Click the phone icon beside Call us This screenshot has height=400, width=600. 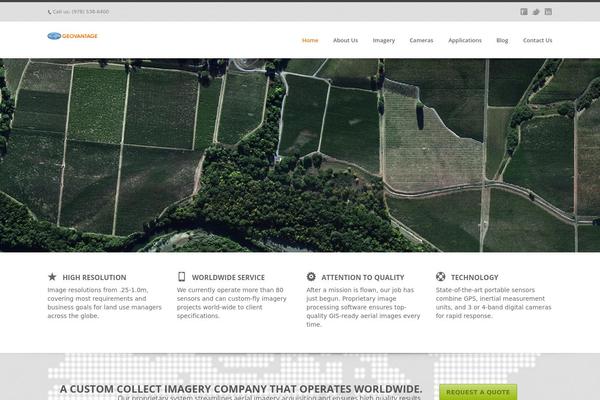tap(49, 12)
